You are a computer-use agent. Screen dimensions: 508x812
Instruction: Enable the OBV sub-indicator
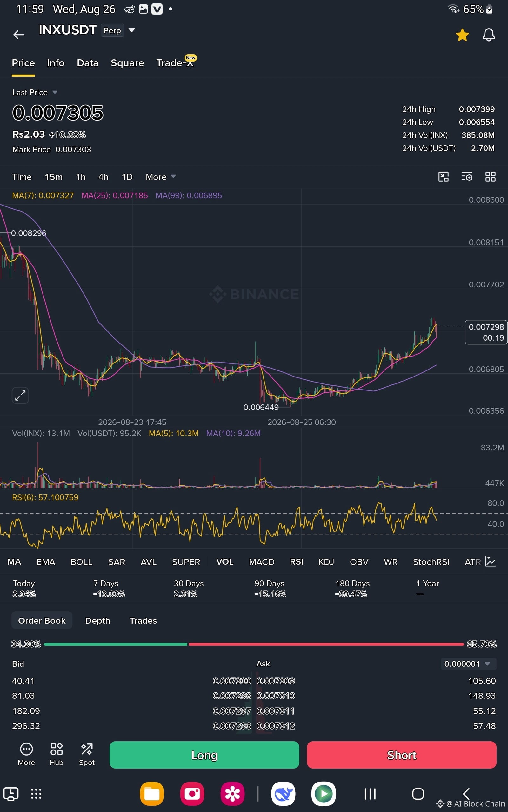pyautogui.click(x=359, y=562)
